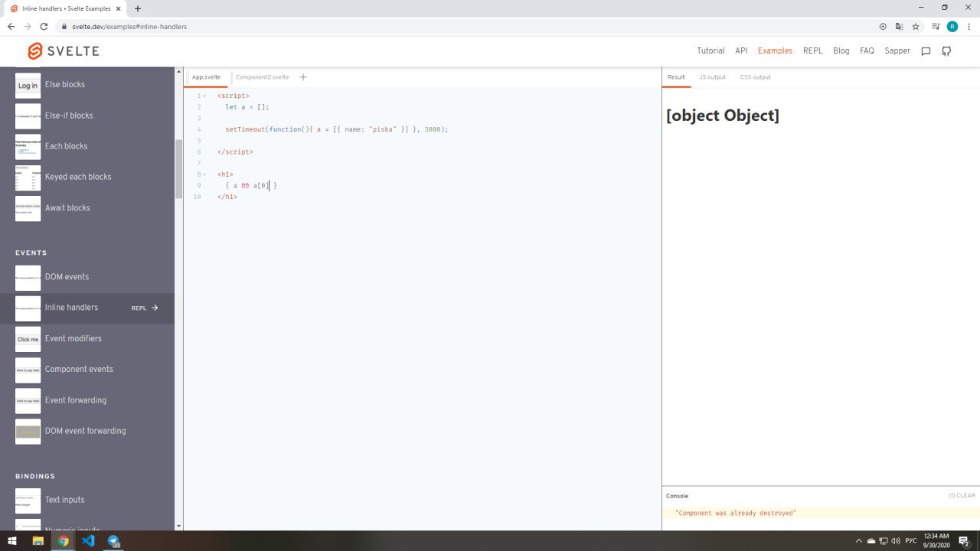
Task: Collapse the code fold at line 8
Action: pos(204,174)
